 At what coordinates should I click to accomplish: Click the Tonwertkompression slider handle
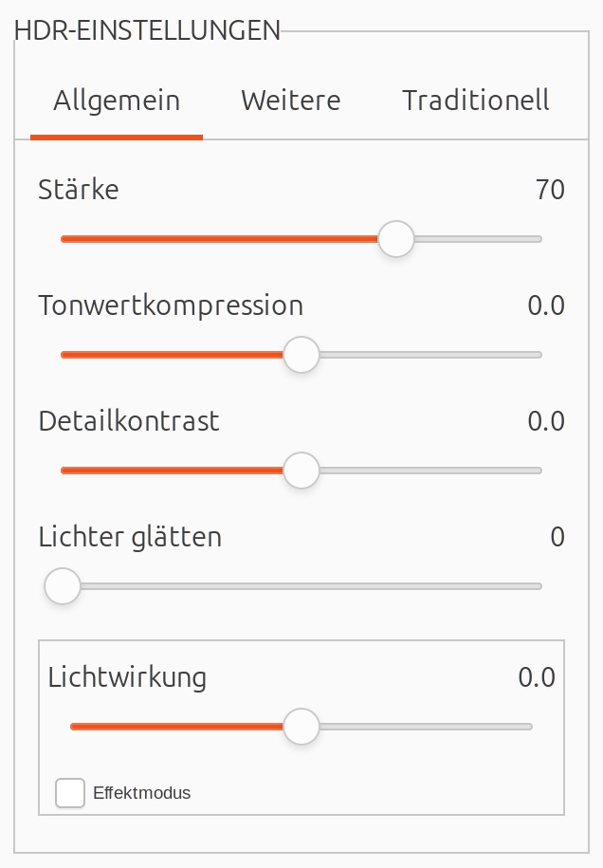coord(301,355)
